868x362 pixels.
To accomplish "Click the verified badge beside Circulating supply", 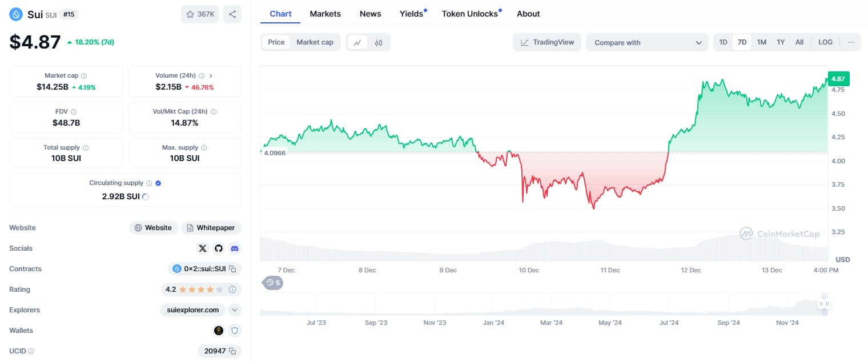I will pyautogui.click(x=158, y=183).
